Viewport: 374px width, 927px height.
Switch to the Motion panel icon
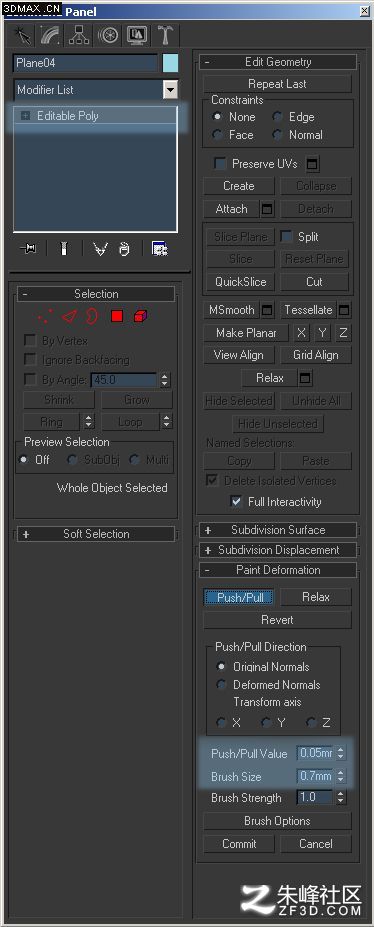pyautogui.click(x=108, y=35)
